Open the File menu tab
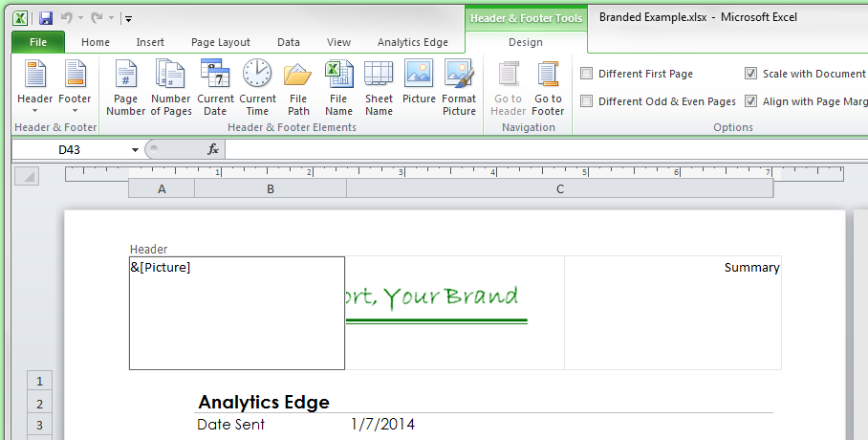The width and height of the screenshot is (868, 440). click(x=38, y=42)
